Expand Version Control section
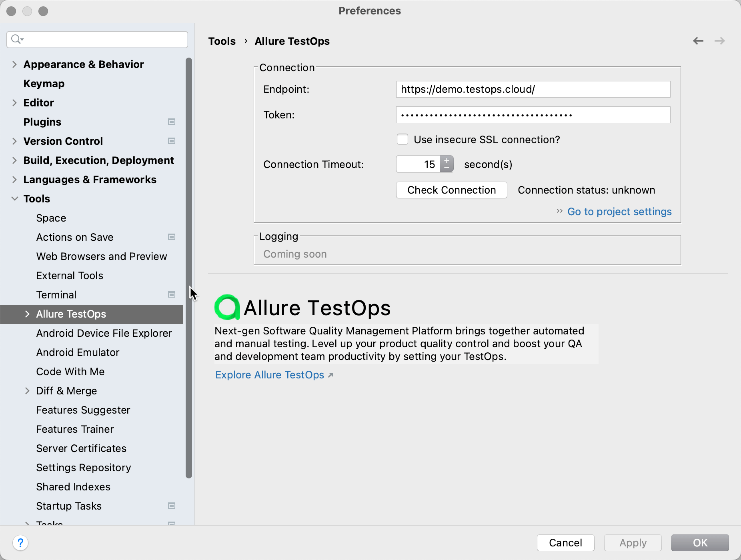Image resolution: width=741 pixels, height=560 pixels. 14,141
